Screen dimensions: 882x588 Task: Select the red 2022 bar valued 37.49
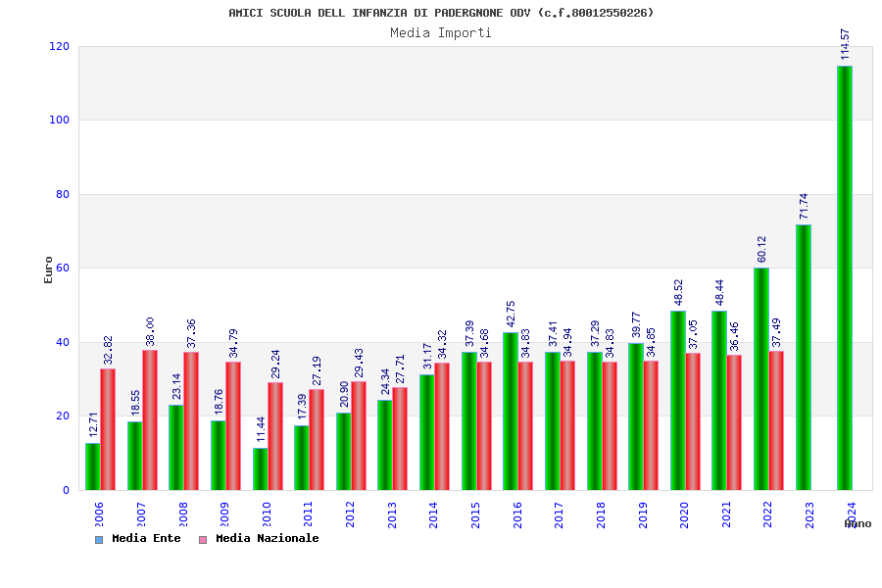[776, 420]
